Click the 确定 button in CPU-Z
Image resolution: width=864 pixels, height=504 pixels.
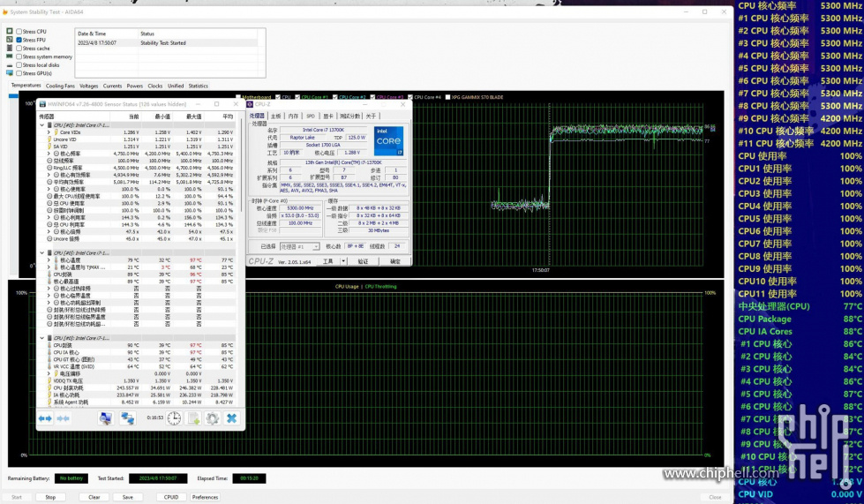click(x=395, y=261)
